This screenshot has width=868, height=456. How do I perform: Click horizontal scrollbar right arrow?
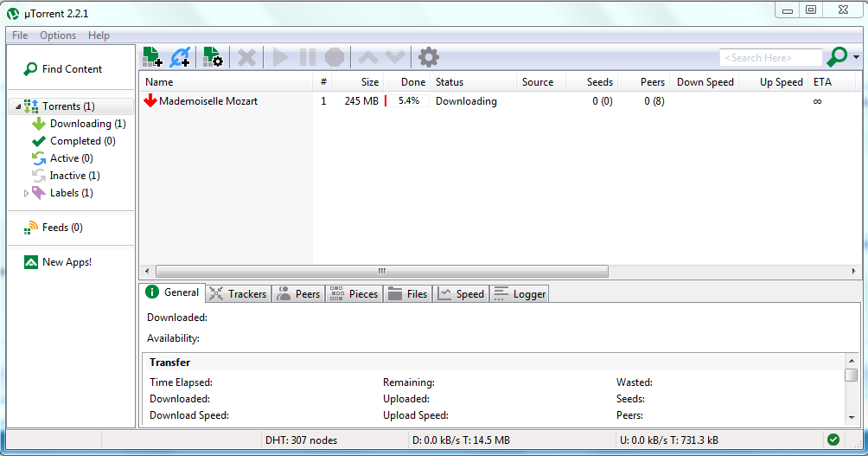(x=853, y=271)
